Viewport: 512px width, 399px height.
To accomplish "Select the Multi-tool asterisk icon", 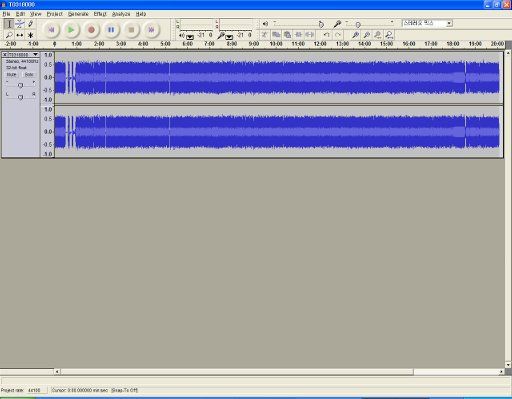I will coord(30,35).
